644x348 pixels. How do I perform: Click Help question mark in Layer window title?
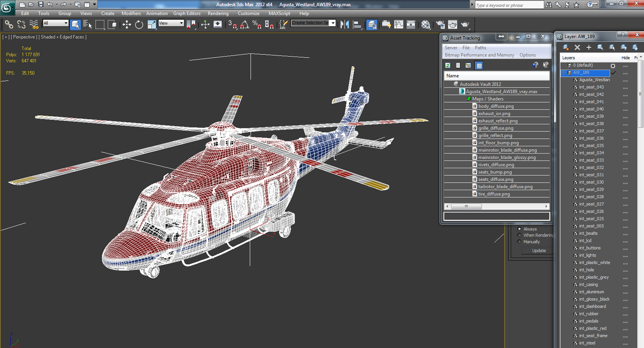tap(623, 36)
